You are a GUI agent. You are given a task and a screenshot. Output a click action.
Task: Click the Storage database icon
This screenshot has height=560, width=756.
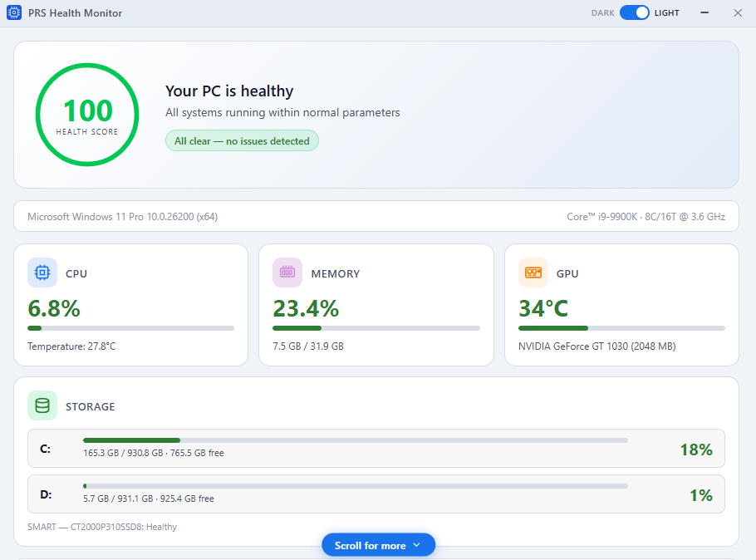click(x=42, y=405)
